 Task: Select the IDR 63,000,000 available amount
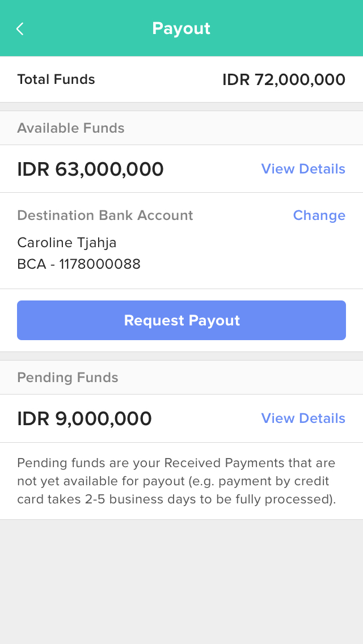tap(90, 169)
